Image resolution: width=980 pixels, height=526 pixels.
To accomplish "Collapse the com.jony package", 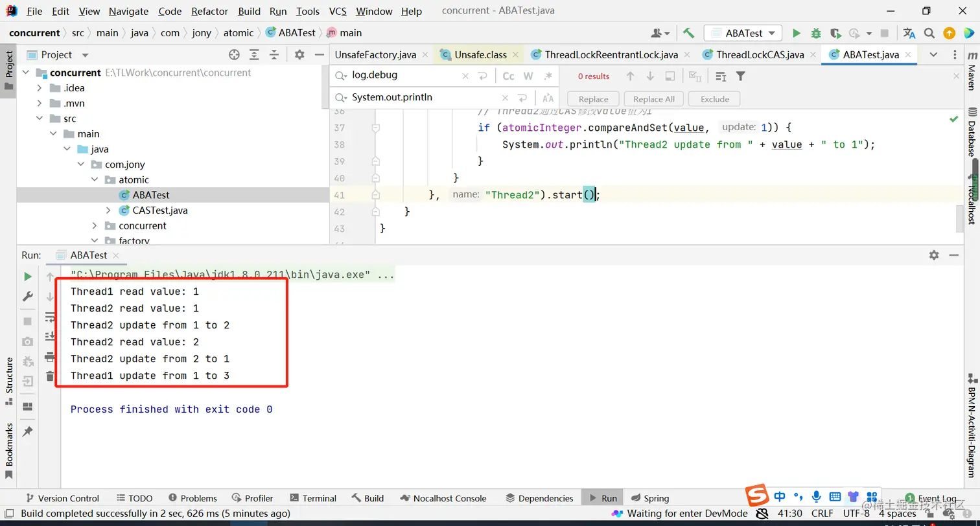I will click(x=80, y=165).
